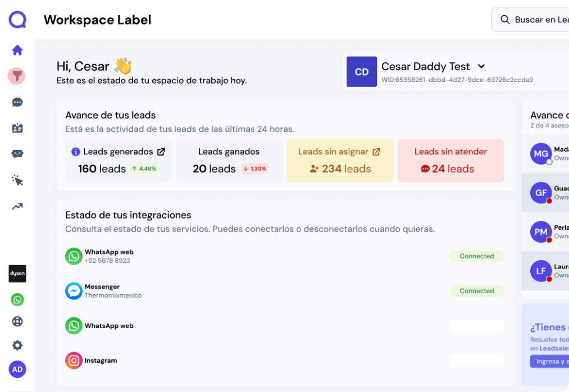This screenshot has height=392, width=569.
Task: Click the WhatsApp icon in sidebar
Action: (x=17, y=300)
